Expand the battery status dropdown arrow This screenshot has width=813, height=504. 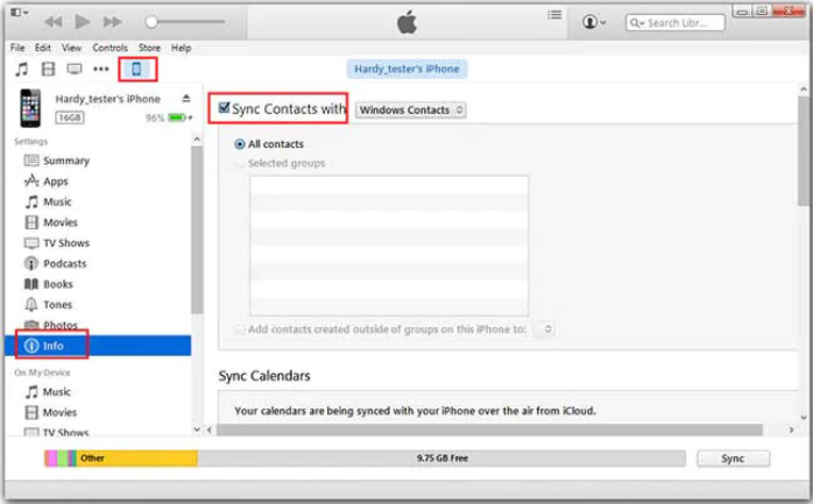[x=190, y=118]
